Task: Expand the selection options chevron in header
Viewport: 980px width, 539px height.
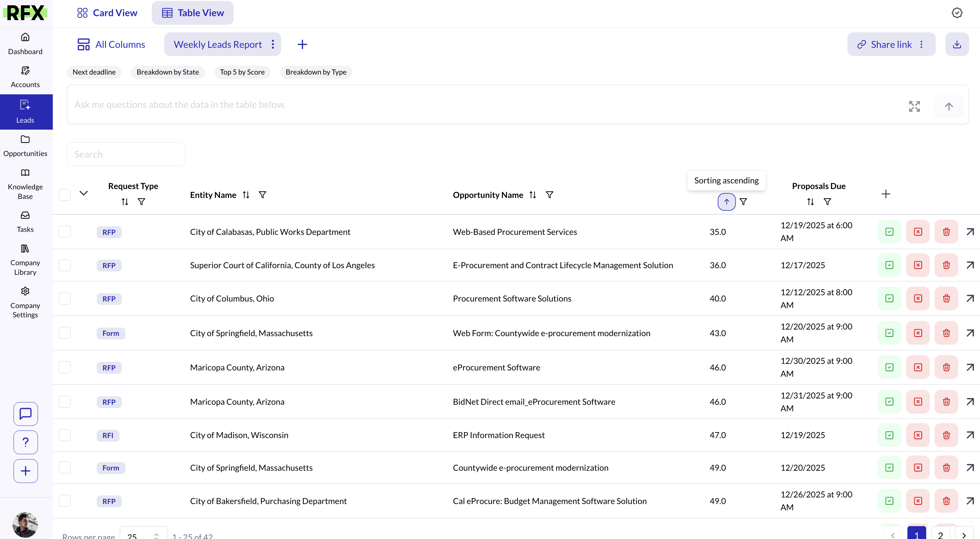Action: point(84,193)
